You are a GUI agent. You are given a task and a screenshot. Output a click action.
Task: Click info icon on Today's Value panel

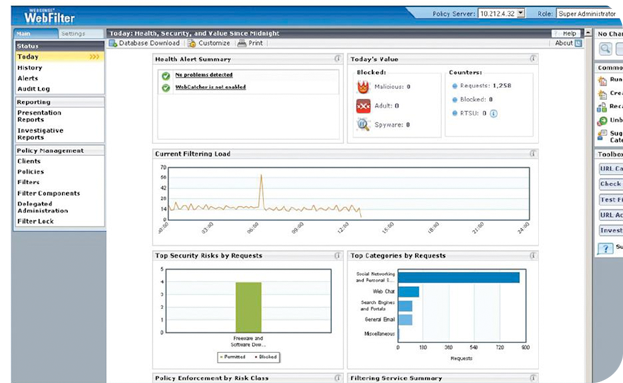click(532, 59)
